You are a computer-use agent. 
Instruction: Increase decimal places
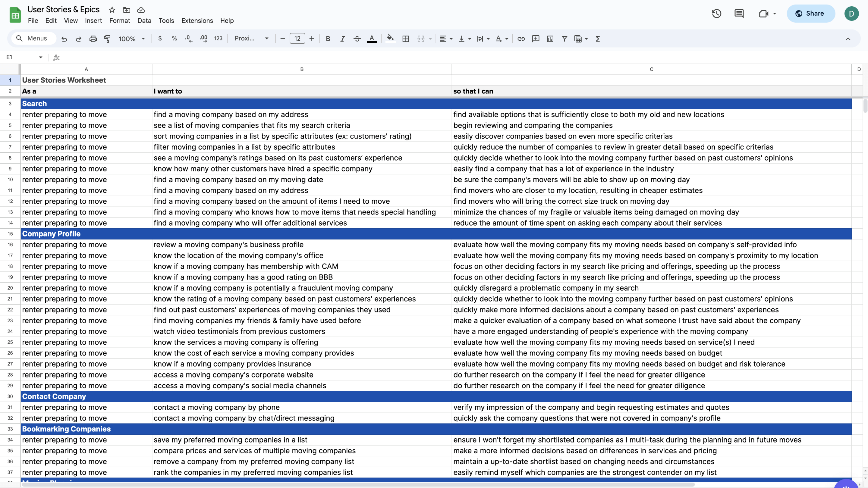[x=203, y=39]
